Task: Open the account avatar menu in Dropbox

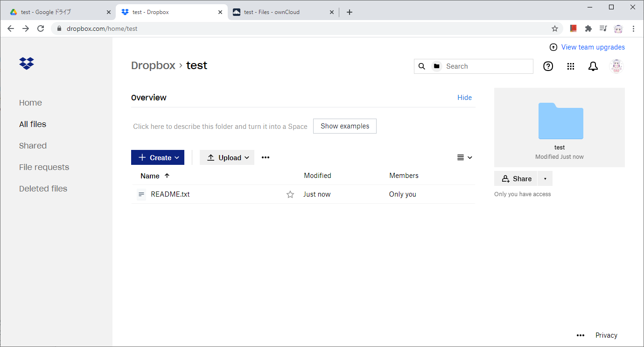Action: tap(616, 66)
